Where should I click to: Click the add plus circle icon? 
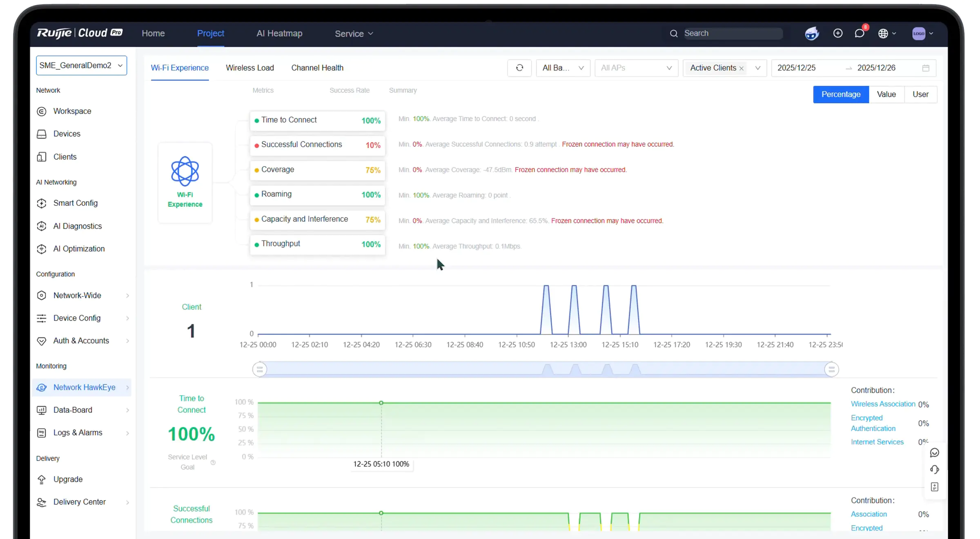(837, 33)
